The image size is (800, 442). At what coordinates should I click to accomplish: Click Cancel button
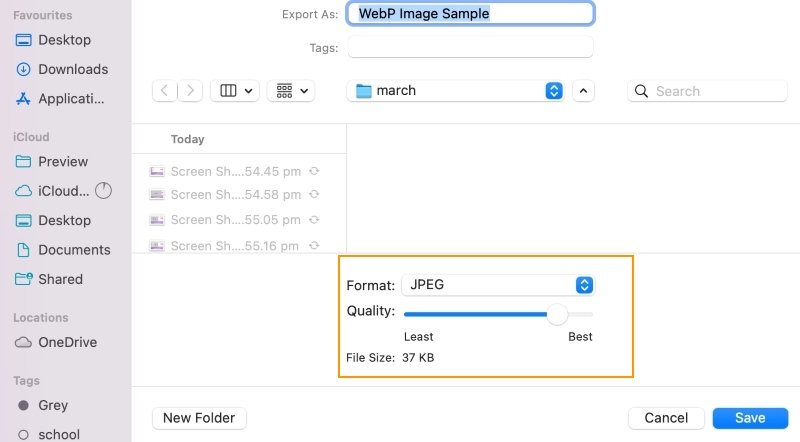[x=666, y=418]
